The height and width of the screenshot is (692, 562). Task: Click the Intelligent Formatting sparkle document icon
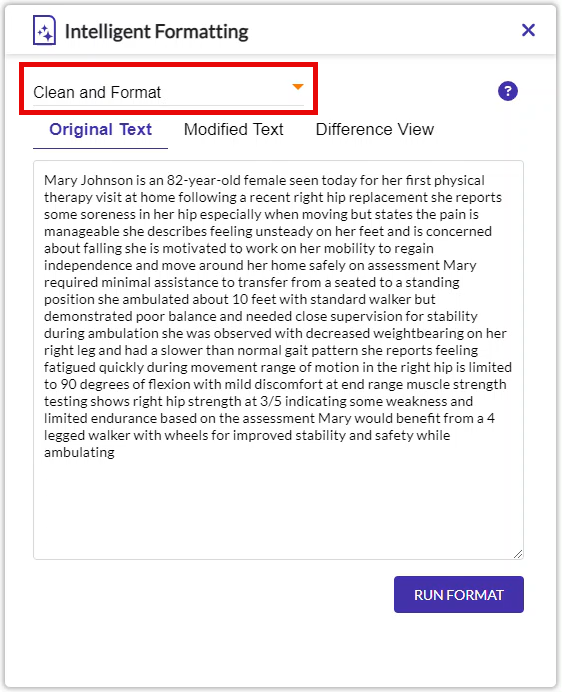pos(44,30)
